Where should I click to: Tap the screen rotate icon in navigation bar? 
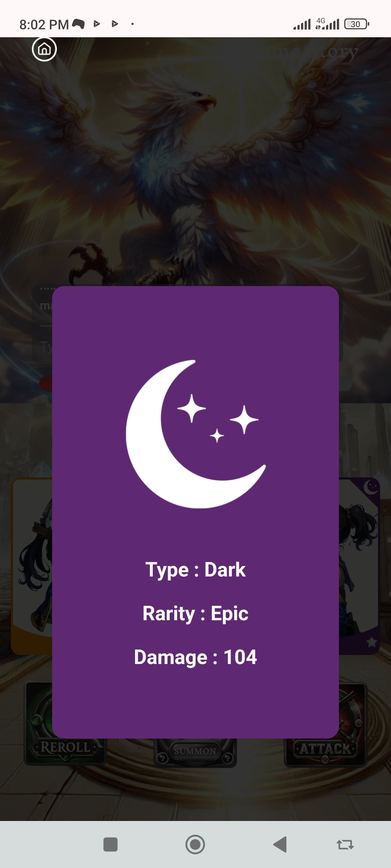point(345,844)
